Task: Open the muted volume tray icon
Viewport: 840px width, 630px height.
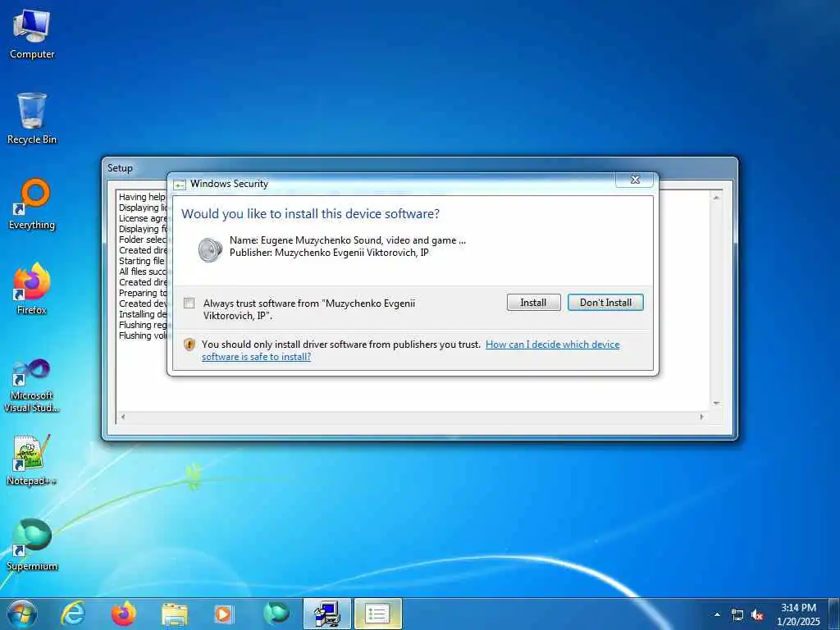Action: pos(757,614)
